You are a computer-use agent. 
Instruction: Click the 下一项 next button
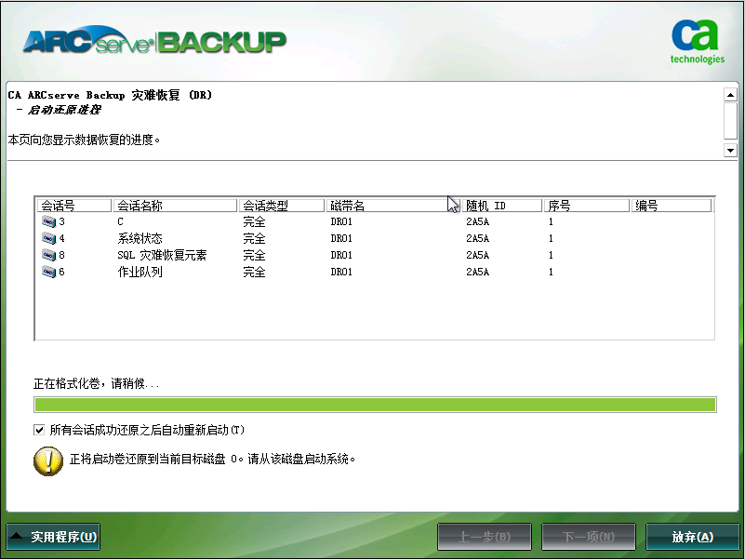pyautogui.click(x=589, y=536)
